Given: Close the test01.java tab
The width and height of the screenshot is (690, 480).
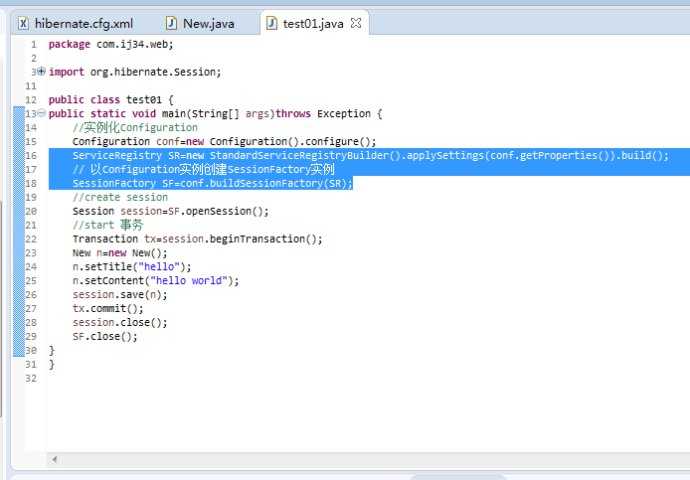Looking at the screenshot, I should (x=356, y=23).
